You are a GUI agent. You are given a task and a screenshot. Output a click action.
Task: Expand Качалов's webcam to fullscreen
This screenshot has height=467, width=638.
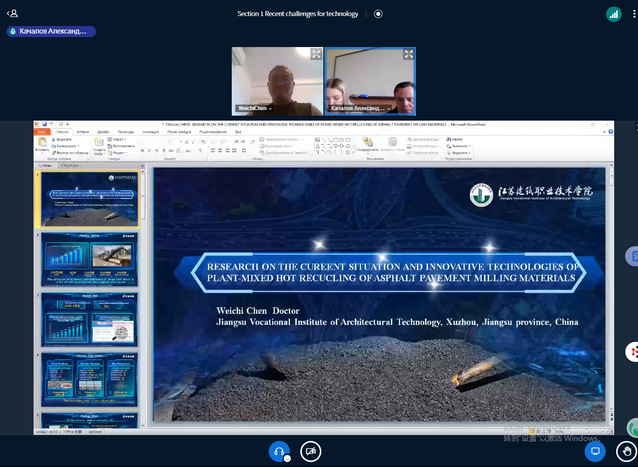point(408,55)
